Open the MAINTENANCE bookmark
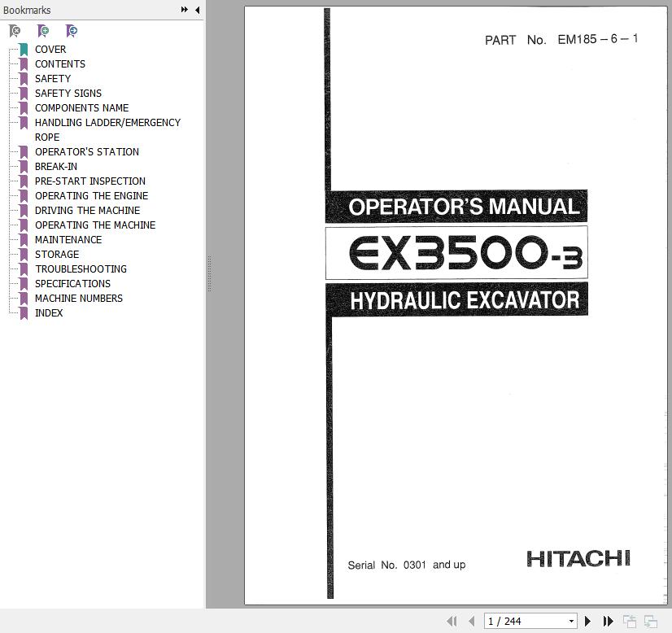The image size is (672, 633). click(68, 239)
